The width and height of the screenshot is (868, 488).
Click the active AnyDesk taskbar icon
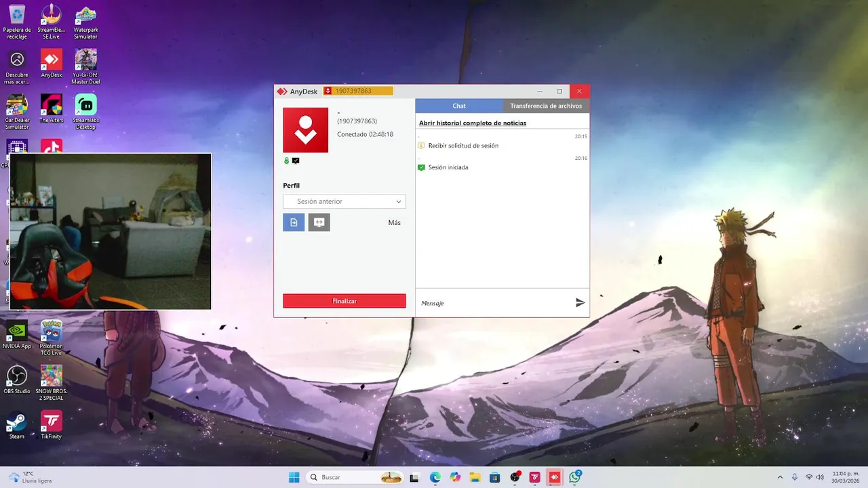coord(555,477)
